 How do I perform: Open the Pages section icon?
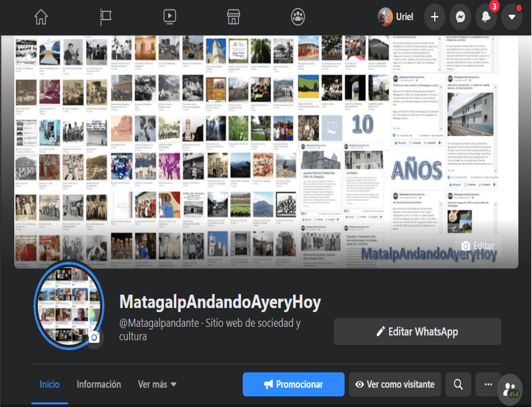pyautogui.click(x=106, y=16)
